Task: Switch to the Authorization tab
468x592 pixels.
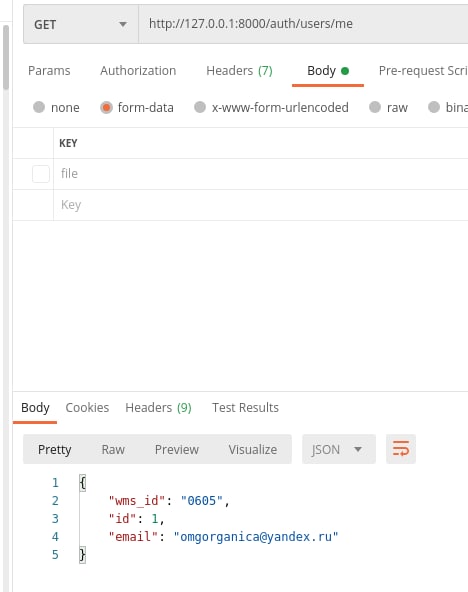Action: pyautogui.click(x=138, y=71)
